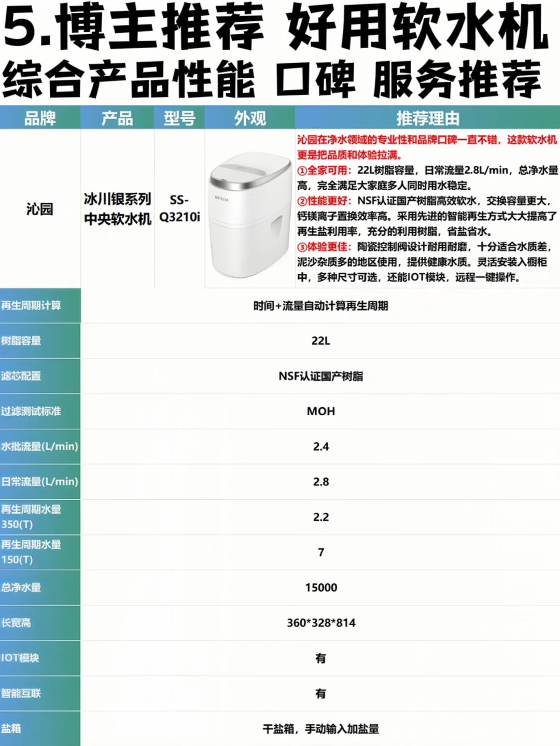Click the subtitle '综合产品性能 口碑 服务推荐'

[x=272, y=79]
